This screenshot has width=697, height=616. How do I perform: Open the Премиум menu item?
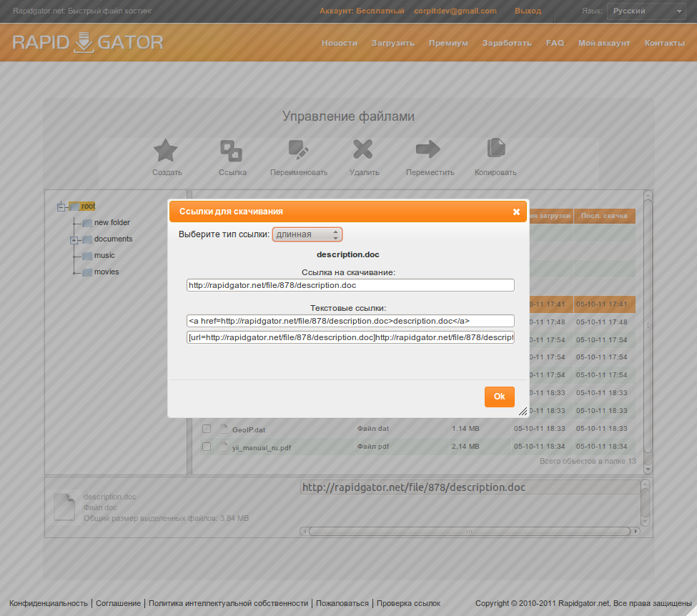[x=448, y=43]
